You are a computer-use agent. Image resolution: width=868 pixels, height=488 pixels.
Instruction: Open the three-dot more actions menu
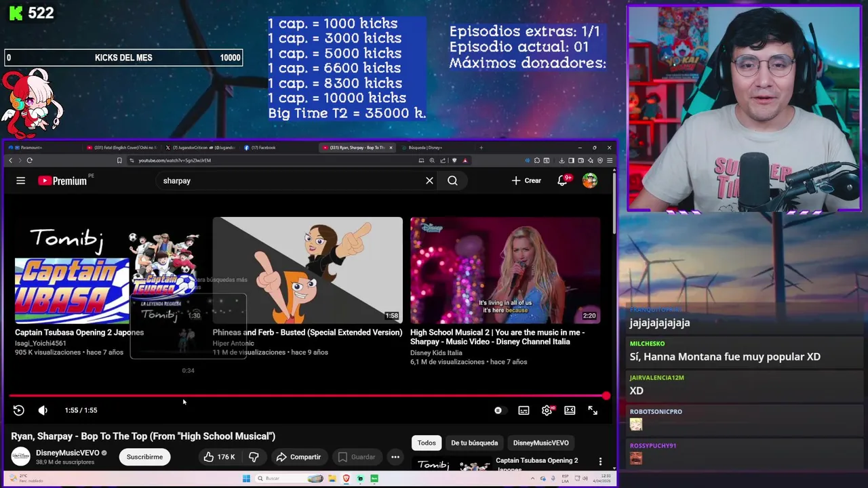coord(395,457)
